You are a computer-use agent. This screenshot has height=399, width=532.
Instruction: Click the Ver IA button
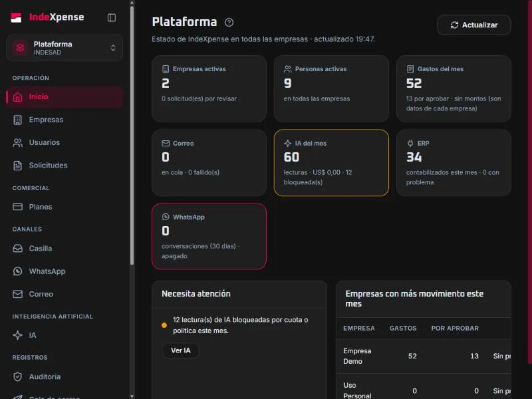pos(180,350)
